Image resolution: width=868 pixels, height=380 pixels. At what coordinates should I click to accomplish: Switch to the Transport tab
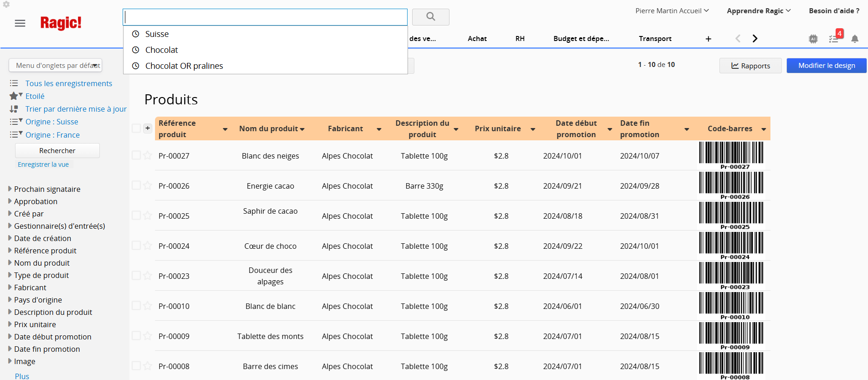pyautogui.click(x=655, y=39)
